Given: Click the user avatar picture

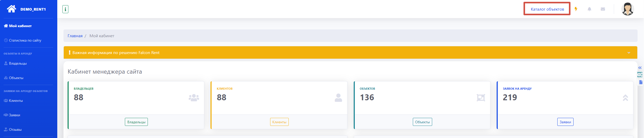Looking at the screenshot, I should click(627, 9).
